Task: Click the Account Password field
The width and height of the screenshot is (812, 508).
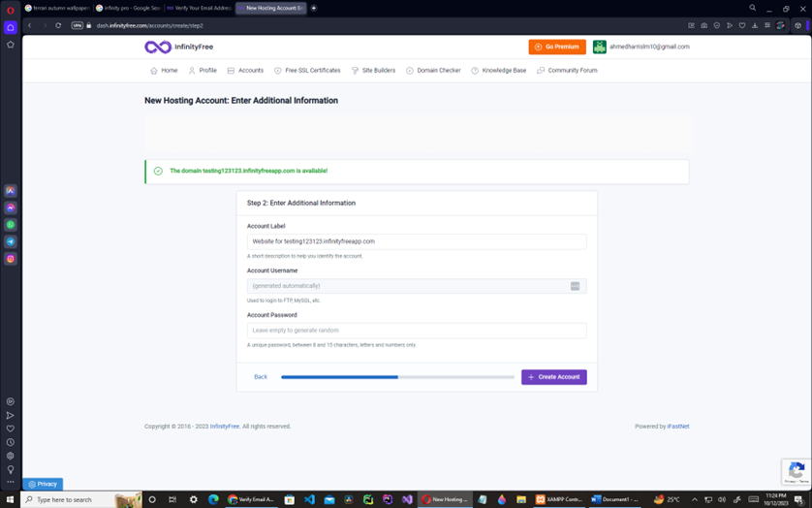Action: tap(417, 331)
